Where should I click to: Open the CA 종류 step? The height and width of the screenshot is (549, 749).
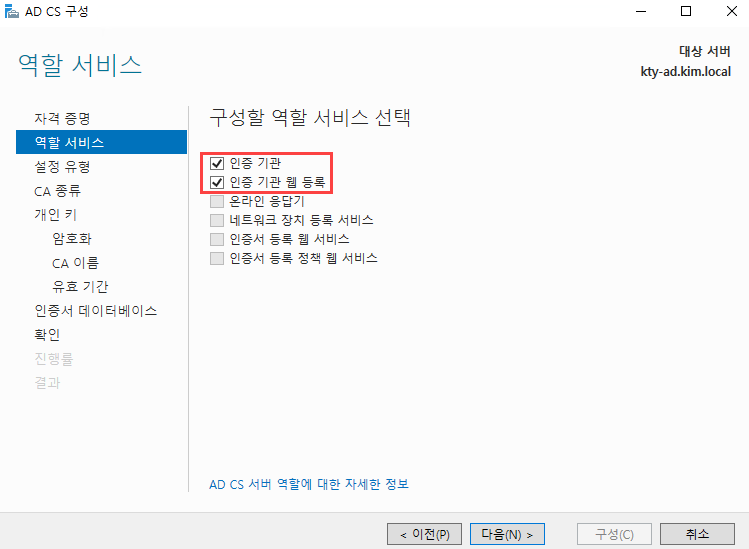[x=57, y=191]
